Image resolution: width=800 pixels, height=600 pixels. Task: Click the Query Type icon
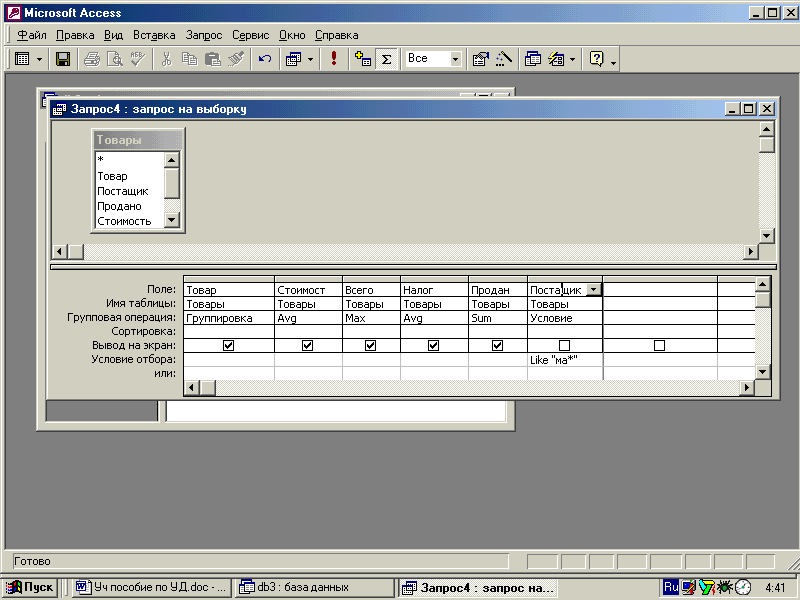coord(293,59)
